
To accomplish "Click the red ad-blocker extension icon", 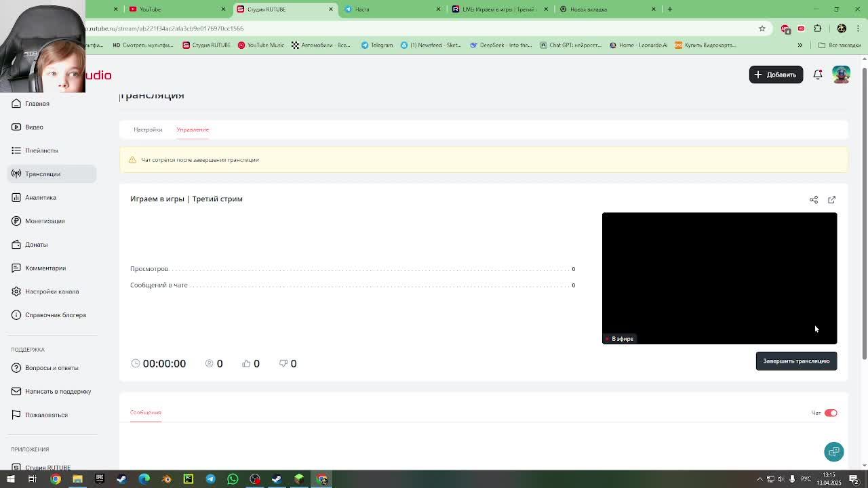I will coord(785,28).
